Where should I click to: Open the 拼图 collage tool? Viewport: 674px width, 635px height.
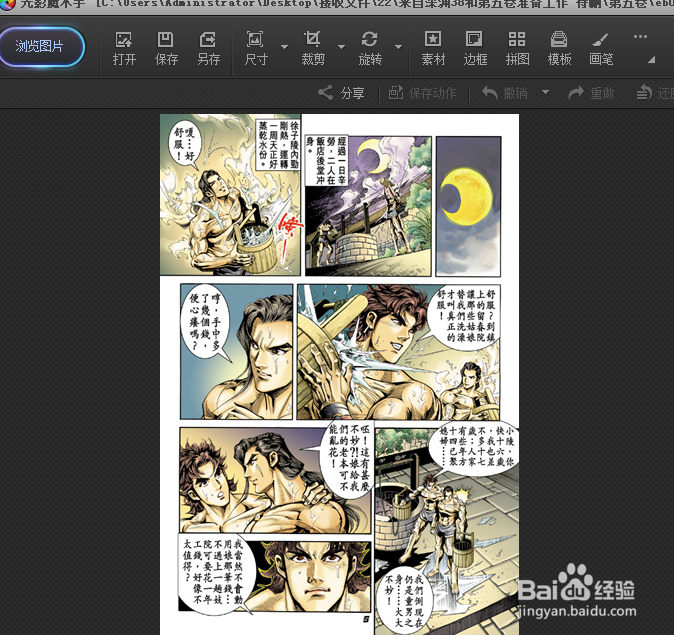[517, 48]
